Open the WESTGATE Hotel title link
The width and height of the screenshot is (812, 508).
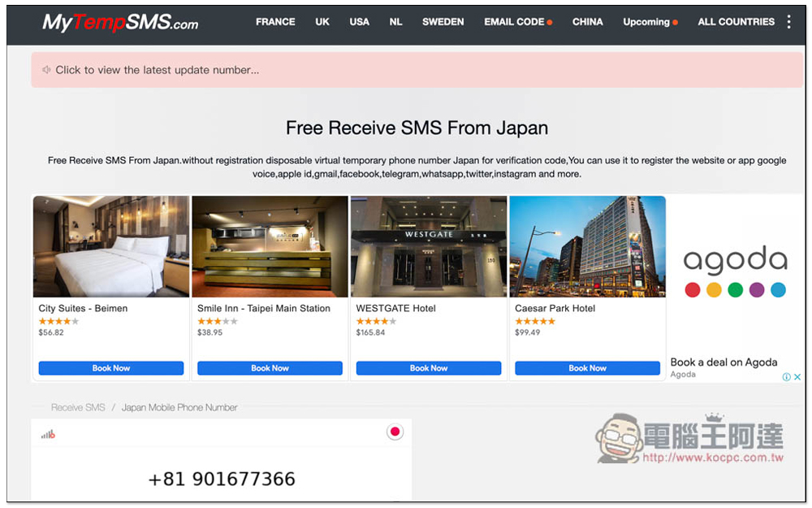point(395,308)
